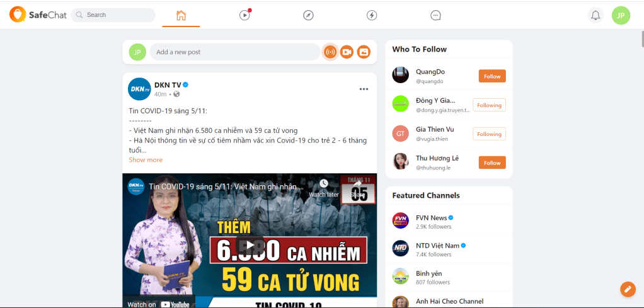Expand post text with Show more
This screenshot has width=644, height=308.
click(x=146, y=160)
